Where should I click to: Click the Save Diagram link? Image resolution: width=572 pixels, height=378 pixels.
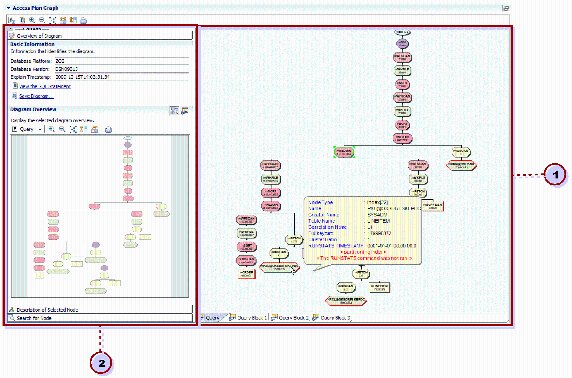point(36,96)
